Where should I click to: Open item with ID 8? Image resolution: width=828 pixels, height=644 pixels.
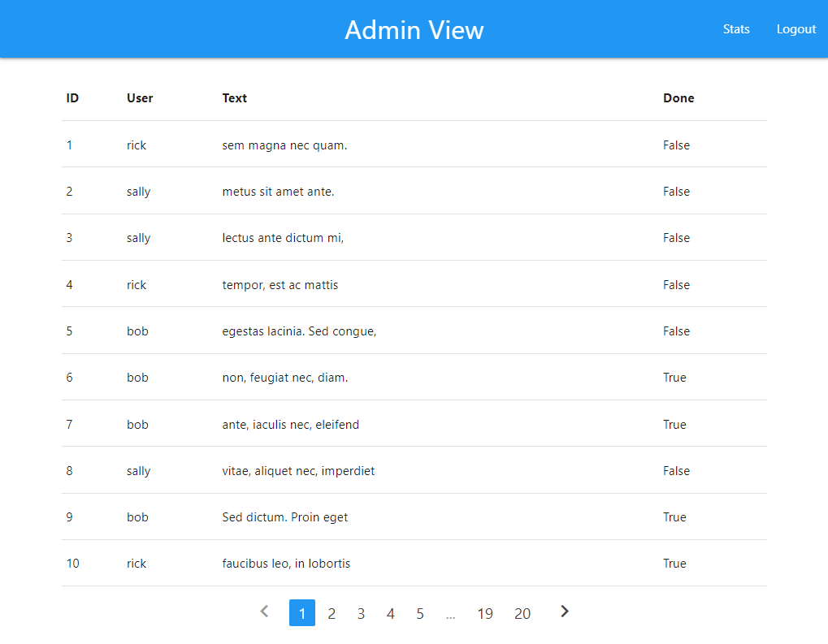tap(69, 470)
